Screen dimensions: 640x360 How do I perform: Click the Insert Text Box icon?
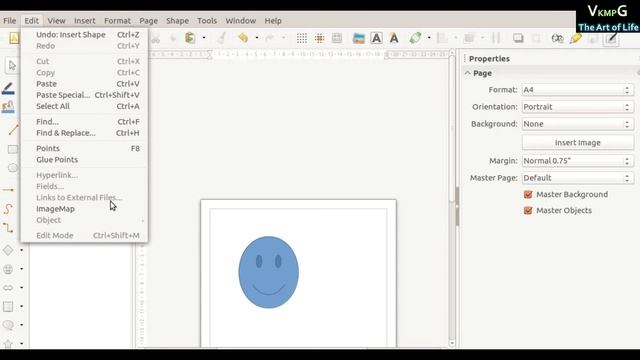click(x=376, y=38)
